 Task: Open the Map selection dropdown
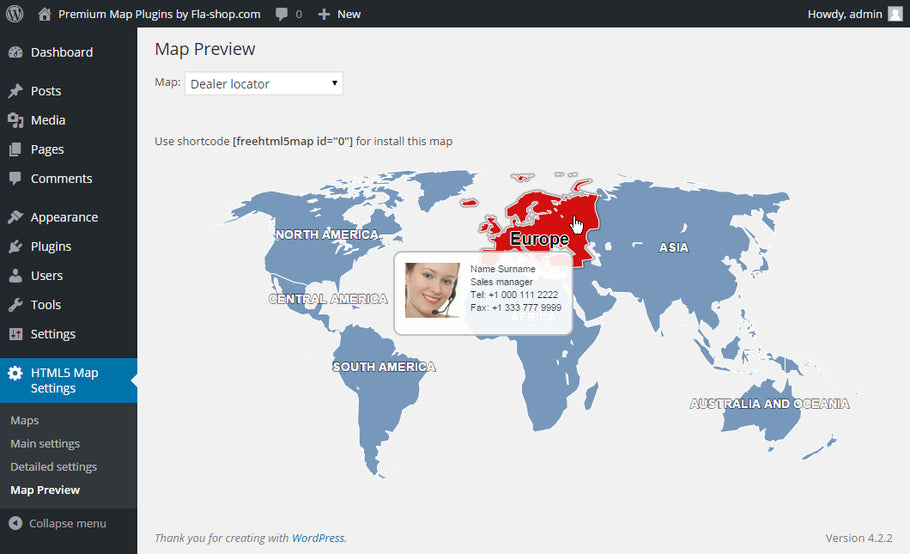pyautogui.click(x=264, y=84)
